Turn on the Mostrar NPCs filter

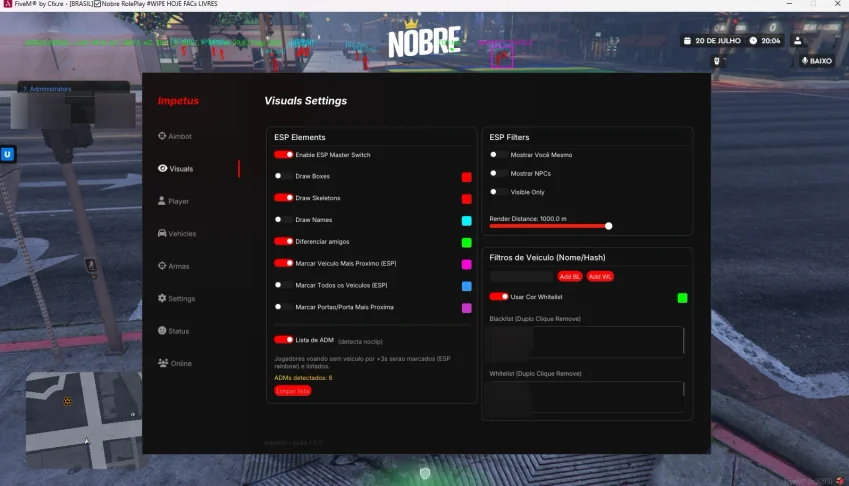pyautogui.click(x=499, y=173)
